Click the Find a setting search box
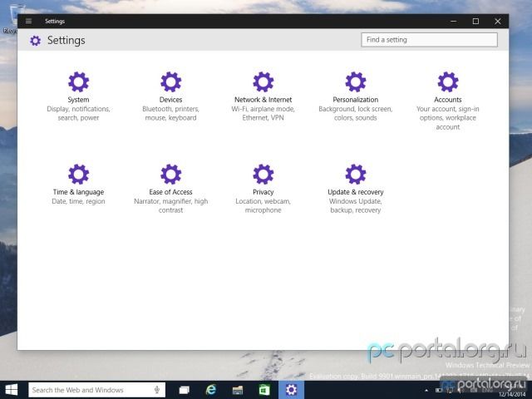Image resolution: width=532 pixels, height=399 pixels. click(429, 39)
